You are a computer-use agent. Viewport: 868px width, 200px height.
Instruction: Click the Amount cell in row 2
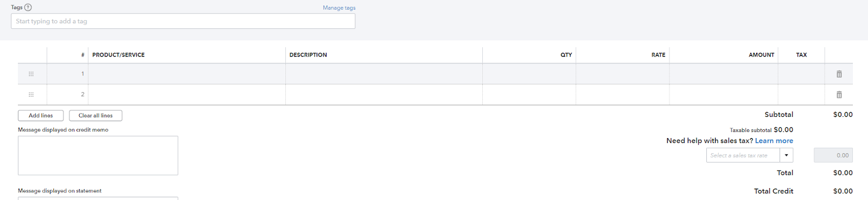[x=724, y=95]
